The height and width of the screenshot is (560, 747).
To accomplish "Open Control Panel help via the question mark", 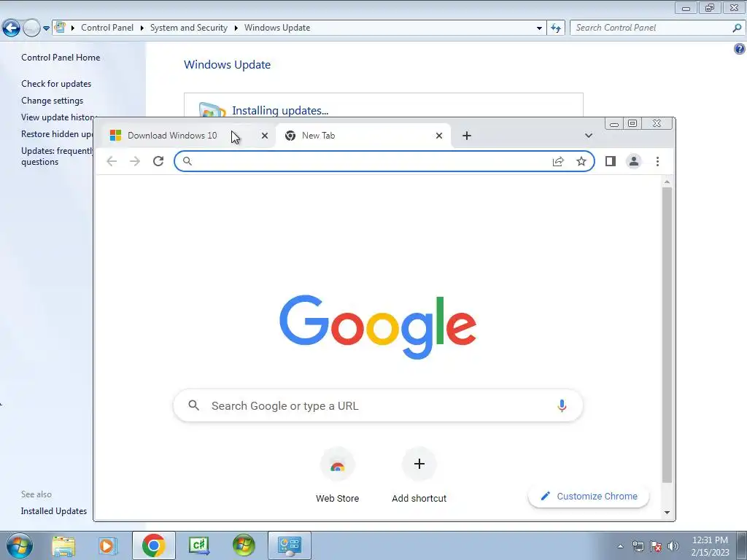I will coord(740,49).
